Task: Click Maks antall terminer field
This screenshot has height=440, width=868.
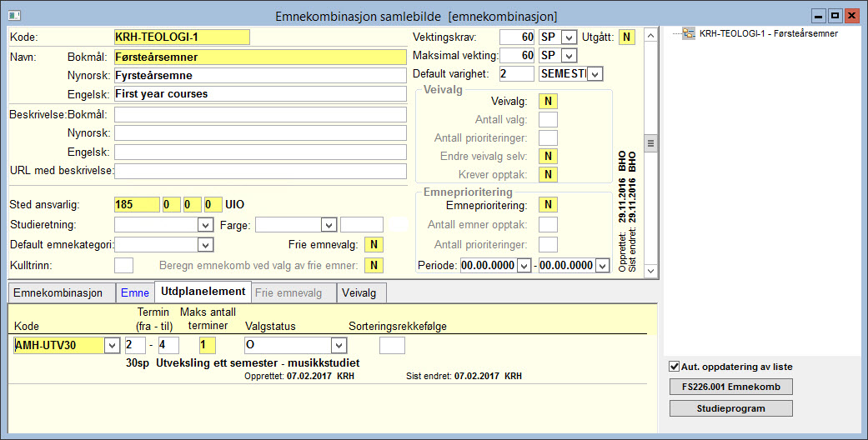Action: point(207,345)
